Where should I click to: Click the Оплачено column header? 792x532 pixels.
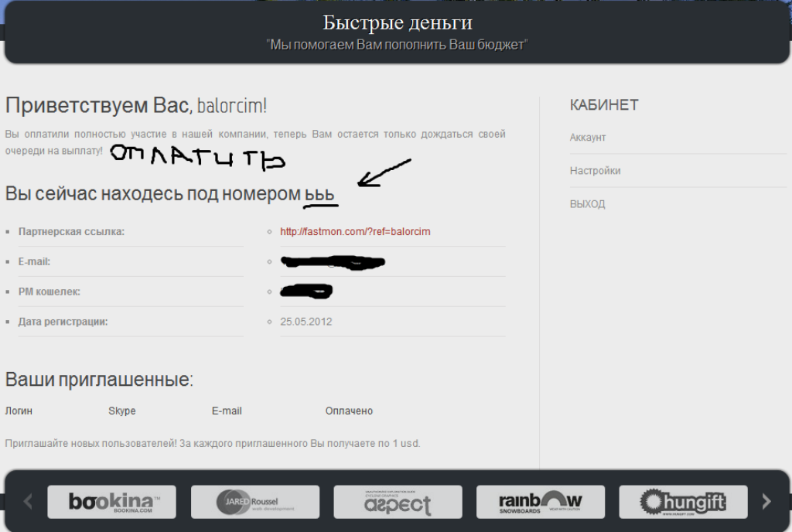point(349,411)
